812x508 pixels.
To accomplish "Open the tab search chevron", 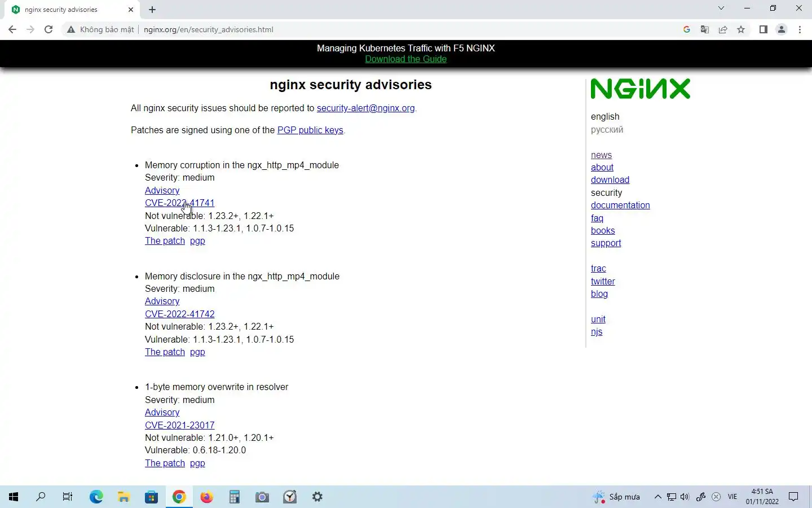I will 721,8.
